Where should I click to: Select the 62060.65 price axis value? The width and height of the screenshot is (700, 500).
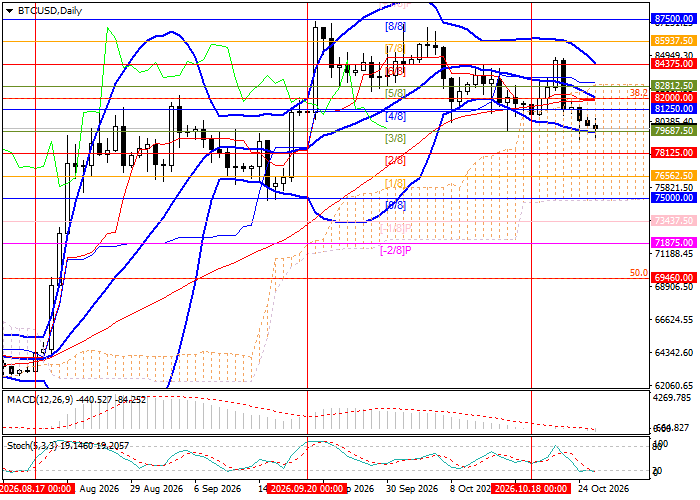[674, 386]
